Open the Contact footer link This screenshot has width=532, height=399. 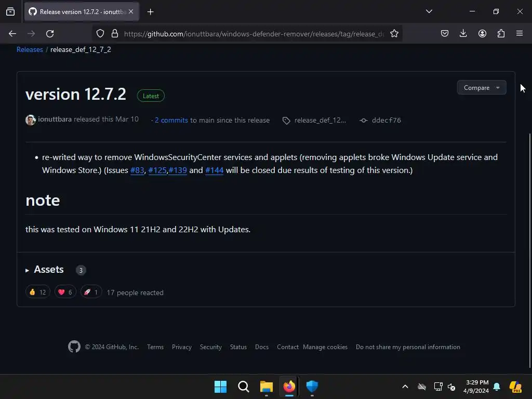[x=287, y=347]
